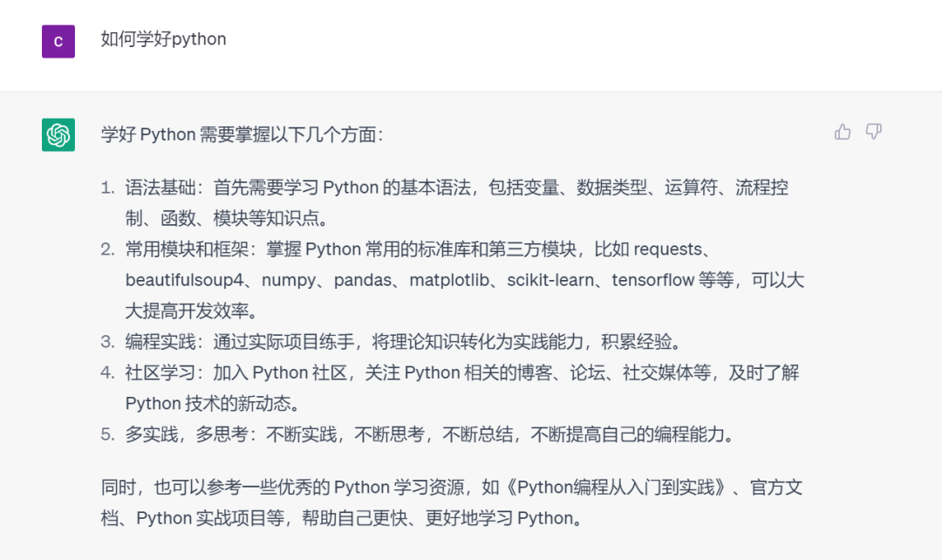
Task: Click the word "beautifulsoup4"
Action: 182,280
